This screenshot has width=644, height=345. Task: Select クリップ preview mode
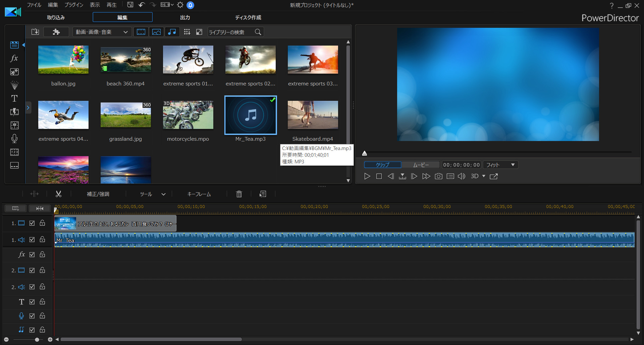point(383,165)
